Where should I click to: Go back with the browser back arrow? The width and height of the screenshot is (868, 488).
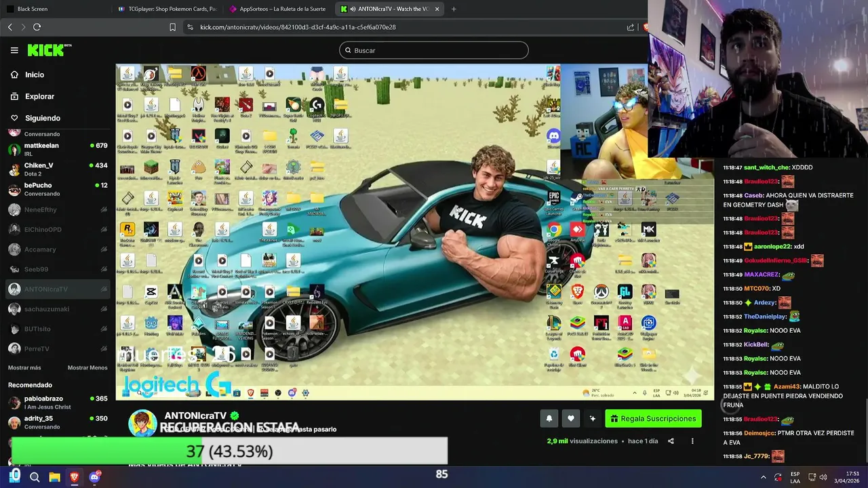[9, 27]
